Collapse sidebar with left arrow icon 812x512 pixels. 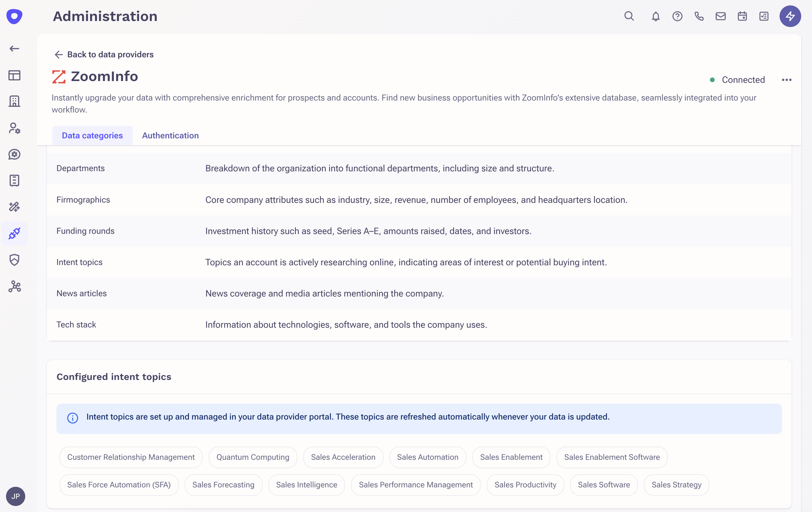[14, 49]
